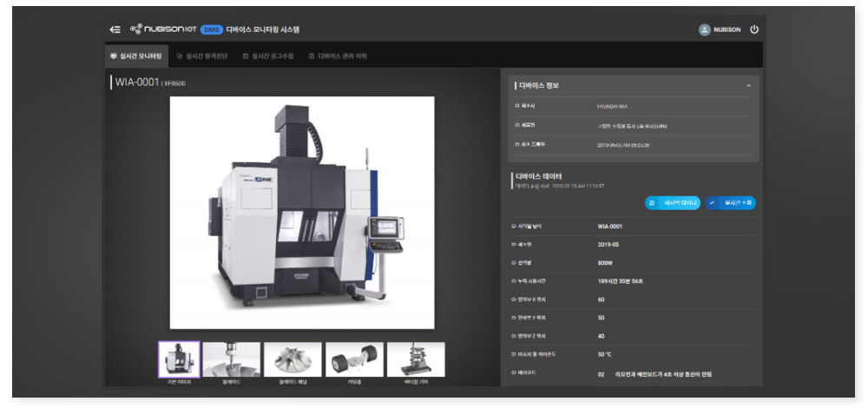The height and width of the screenshot is (408, 868).
Task: Collapse the 디바이스 정보 panel chevron
Action: coord(748,86)
